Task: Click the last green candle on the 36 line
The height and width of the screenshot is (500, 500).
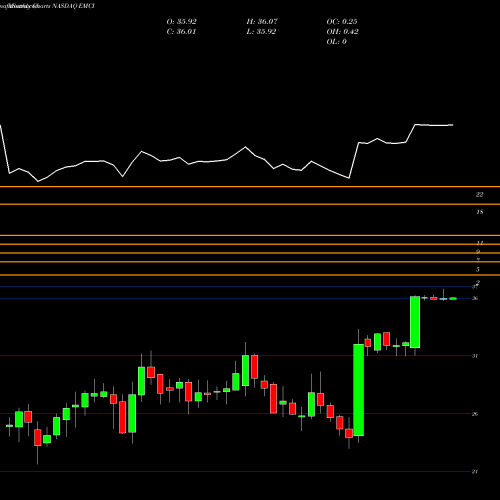Action: tap(453, 299)
